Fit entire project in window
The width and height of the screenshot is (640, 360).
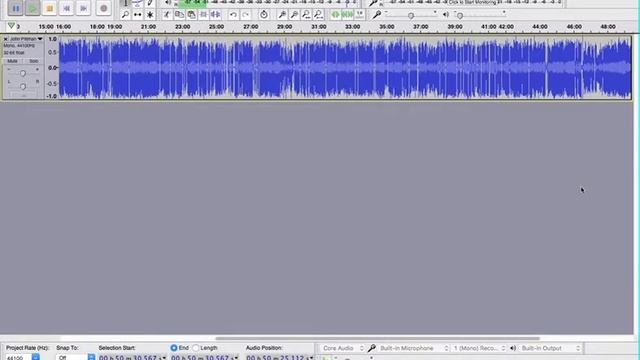pos(318,15)
